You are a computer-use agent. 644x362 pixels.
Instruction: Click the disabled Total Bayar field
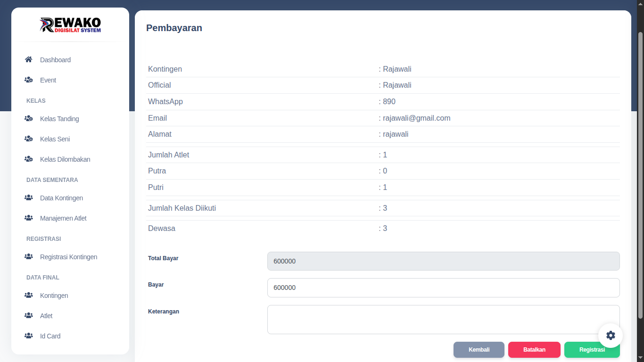coord(443,261)
